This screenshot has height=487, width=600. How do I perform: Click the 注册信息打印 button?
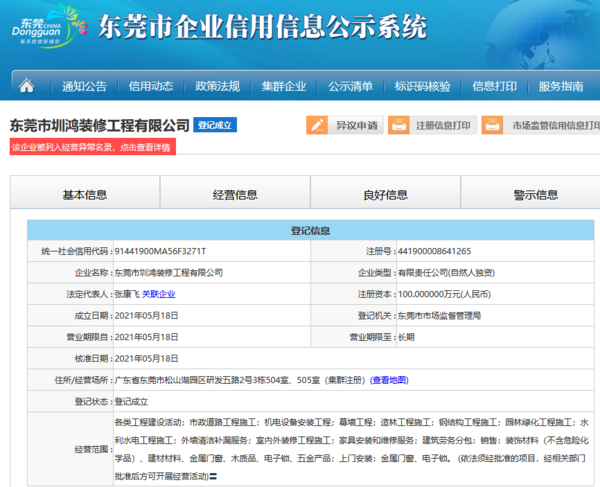432,125
